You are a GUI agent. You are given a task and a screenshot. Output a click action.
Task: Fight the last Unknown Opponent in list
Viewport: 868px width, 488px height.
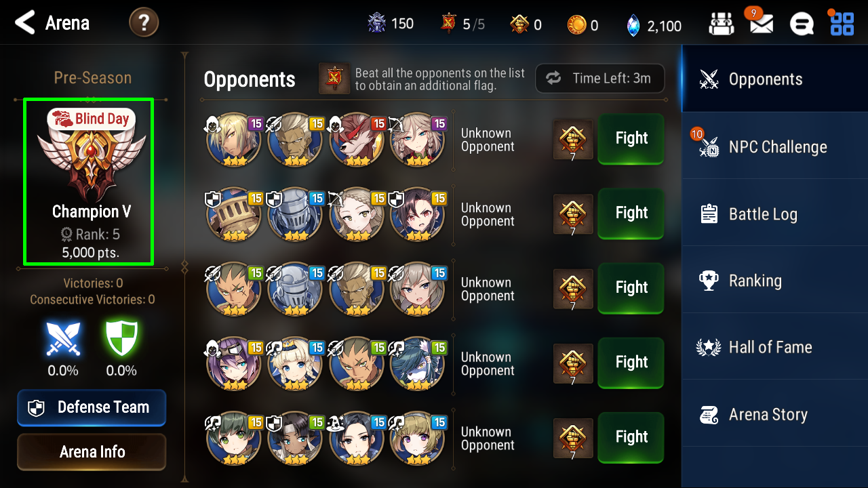pos(631,436)
